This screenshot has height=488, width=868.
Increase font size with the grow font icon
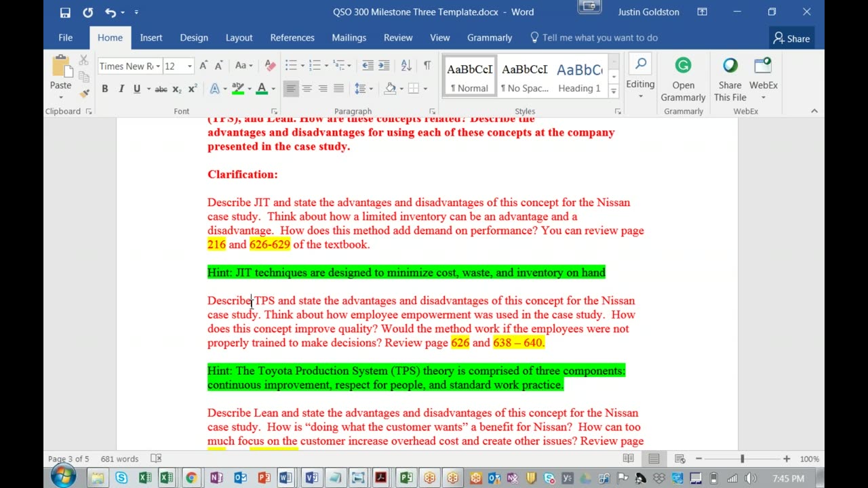(x=203, y=66)
